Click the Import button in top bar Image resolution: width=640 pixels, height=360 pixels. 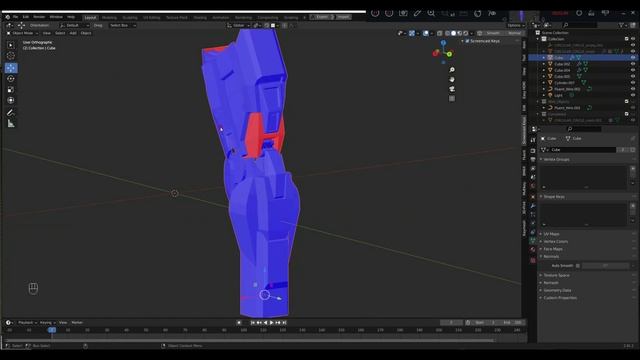[x=342, y=17]
